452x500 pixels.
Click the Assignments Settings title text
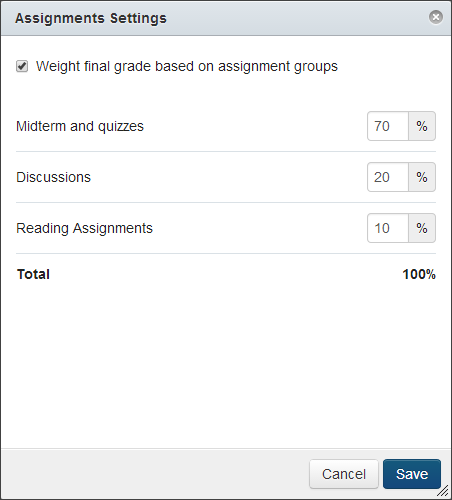91,18
